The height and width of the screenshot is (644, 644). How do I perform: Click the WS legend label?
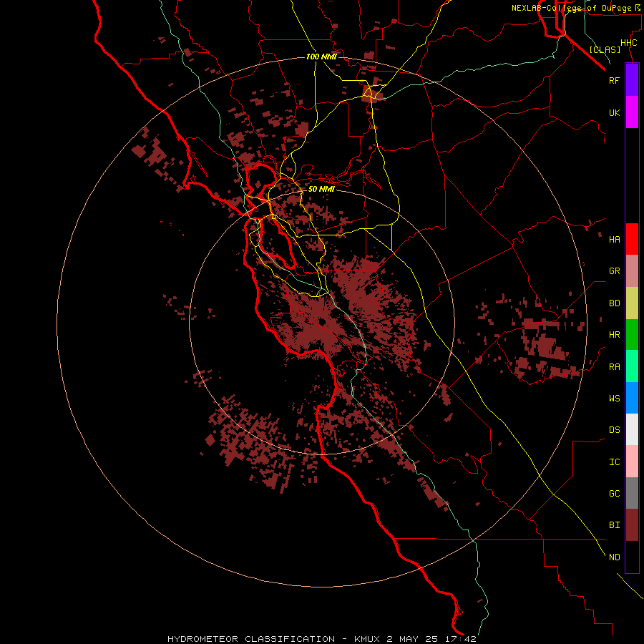click(615, 399)
